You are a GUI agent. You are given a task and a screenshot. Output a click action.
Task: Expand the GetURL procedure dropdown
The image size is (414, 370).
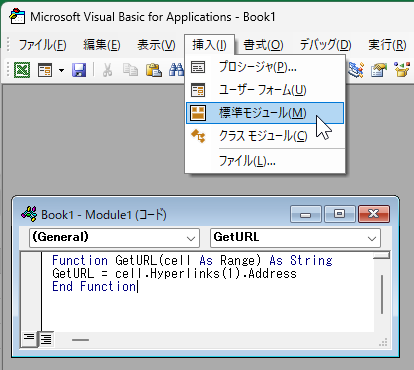pyautogui.click(x=372, y=238)
